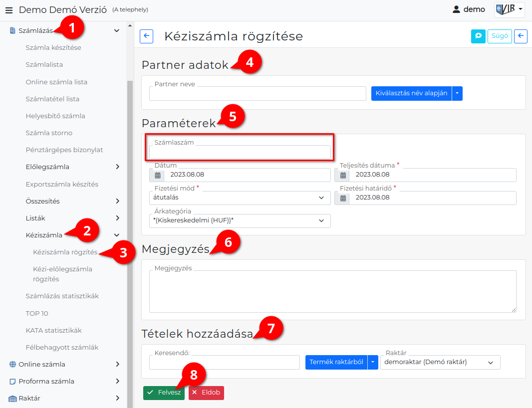
Task: Expand the Összesítés submenu
Action: [x=117, y=201]
